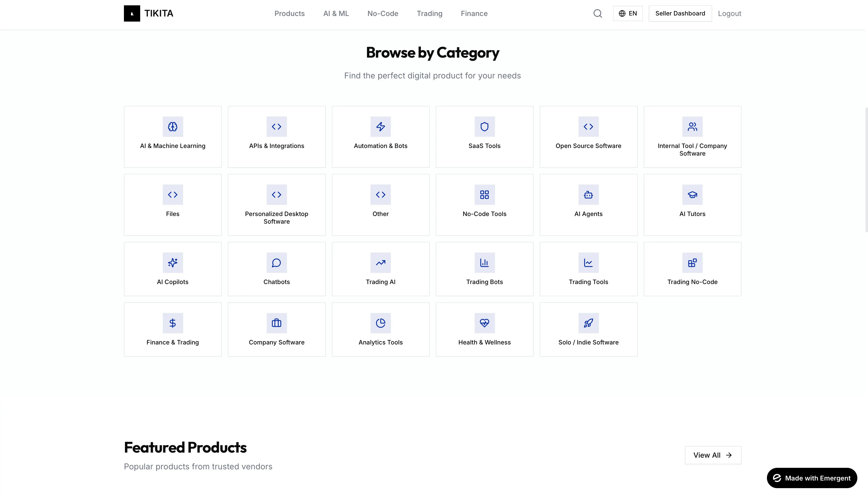Click the Personalized Desktop Software label
Viewport: 868px width, 496px height.
[x=276, y=218]
